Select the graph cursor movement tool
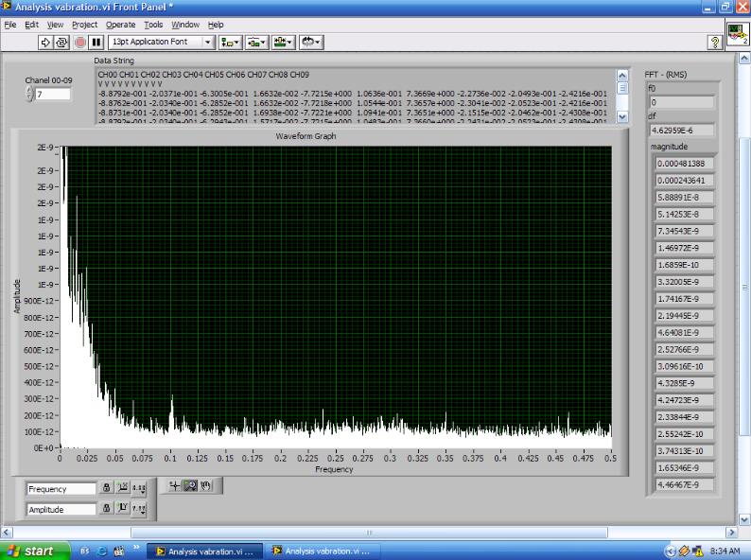 coord(174,485)
